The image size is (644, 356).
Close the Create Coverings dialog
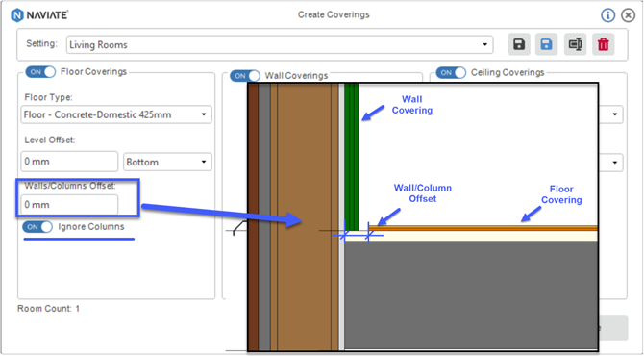pos(628,15)
